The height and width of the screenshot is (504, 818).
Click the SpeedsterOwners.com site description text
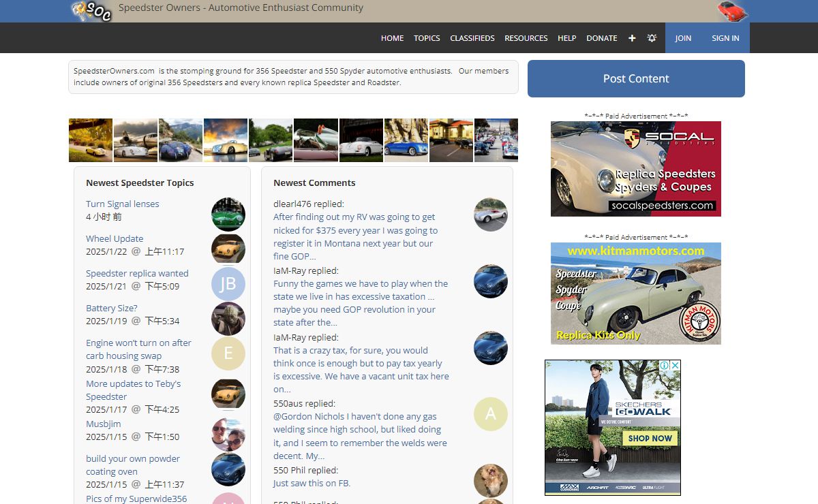click(291, 76)
